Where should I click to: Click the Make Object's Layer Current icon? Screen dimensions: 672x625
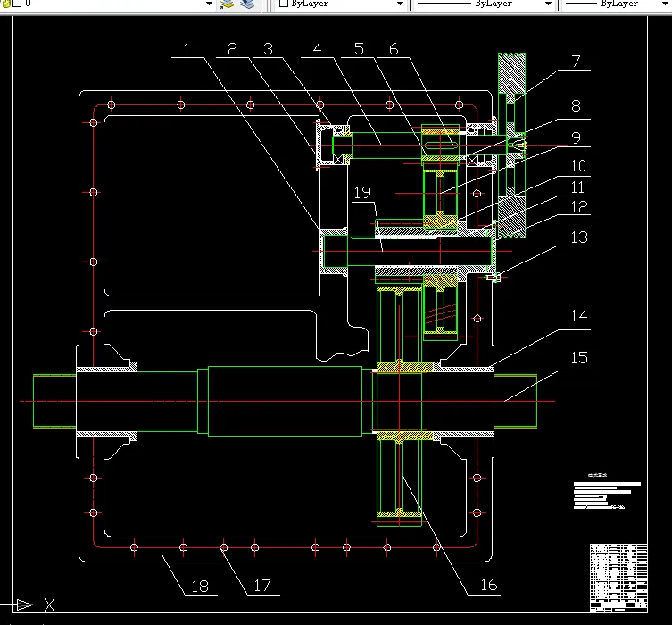[226, 4]
